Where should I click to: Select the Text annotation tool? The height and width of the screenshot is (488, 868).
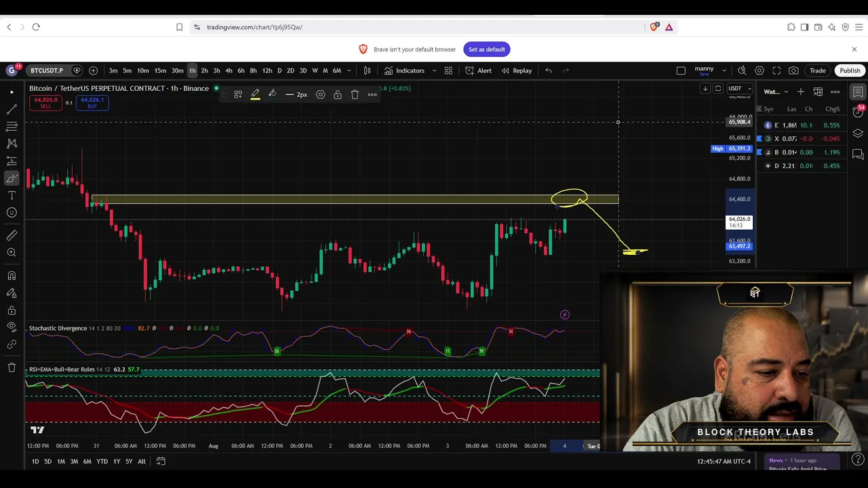coord(12,195)
